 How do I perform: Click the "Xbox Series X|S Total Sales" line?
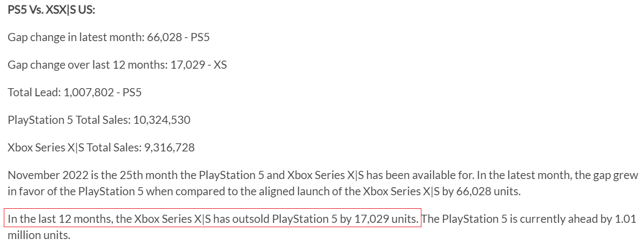click(x=101, y=147)
